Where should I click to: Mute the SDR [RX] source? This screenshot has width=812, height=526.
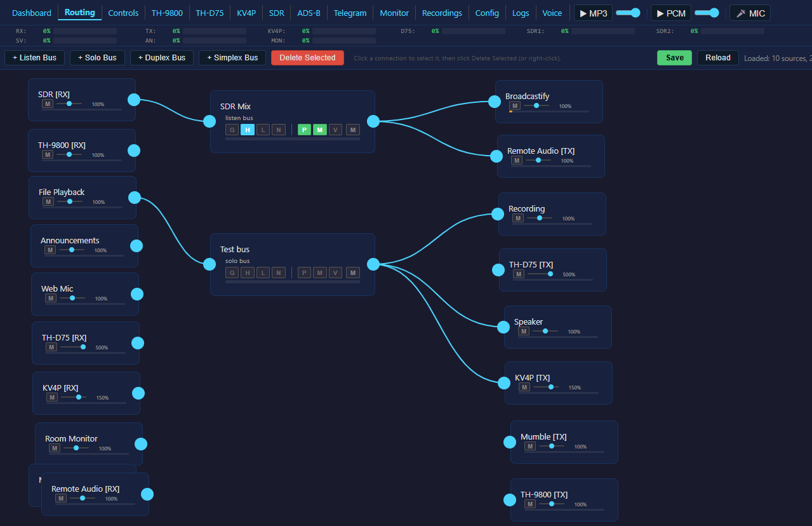47,104
